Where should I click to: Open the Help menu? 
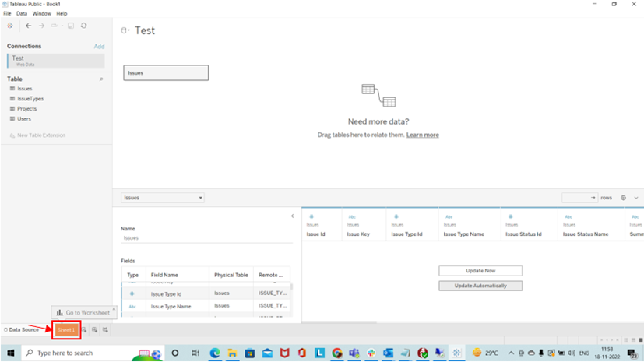coord(62,13)
